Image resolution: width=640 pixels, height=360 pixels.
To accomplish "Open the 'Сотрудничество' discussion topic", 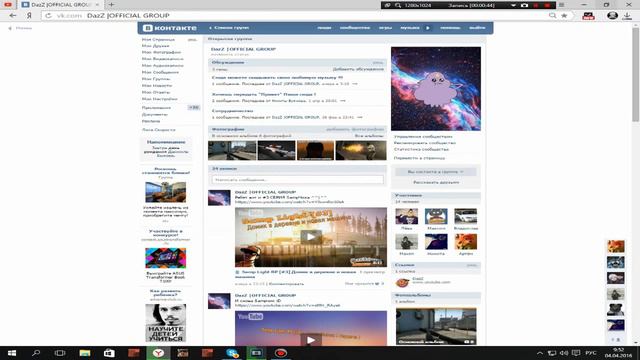I will click(232, 111).
